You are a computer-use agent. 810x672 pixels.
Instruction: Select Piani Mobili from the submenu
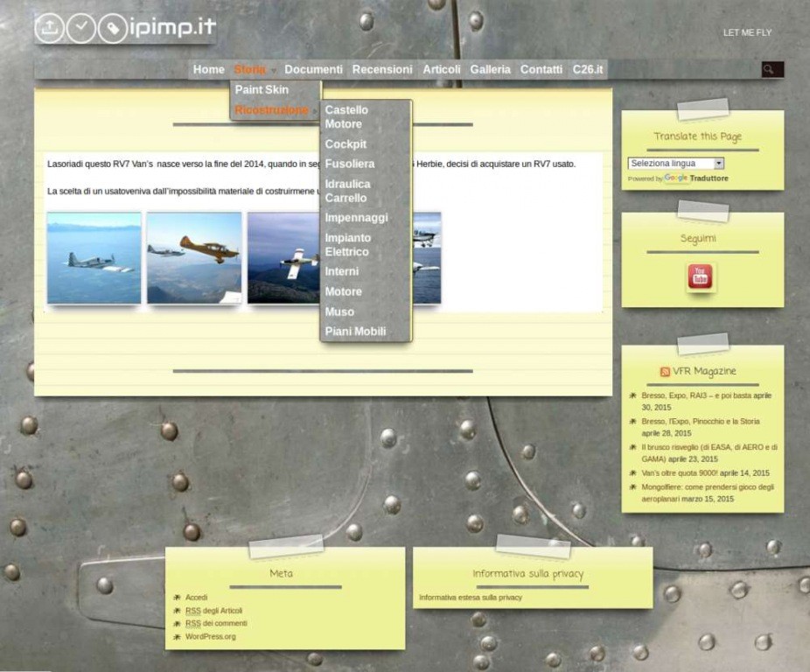coord(355,332)
